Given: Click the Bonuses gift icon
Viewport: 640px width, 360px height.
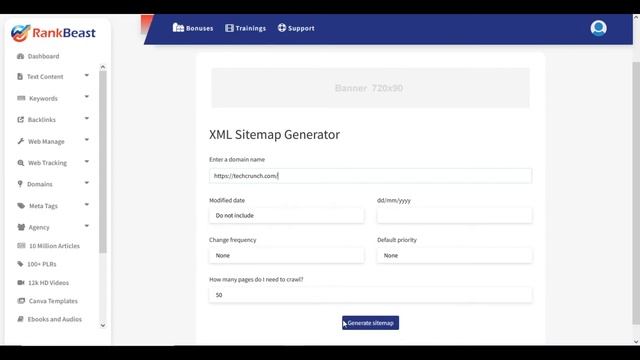Looking at the screenshot, I should coord(178,27).
